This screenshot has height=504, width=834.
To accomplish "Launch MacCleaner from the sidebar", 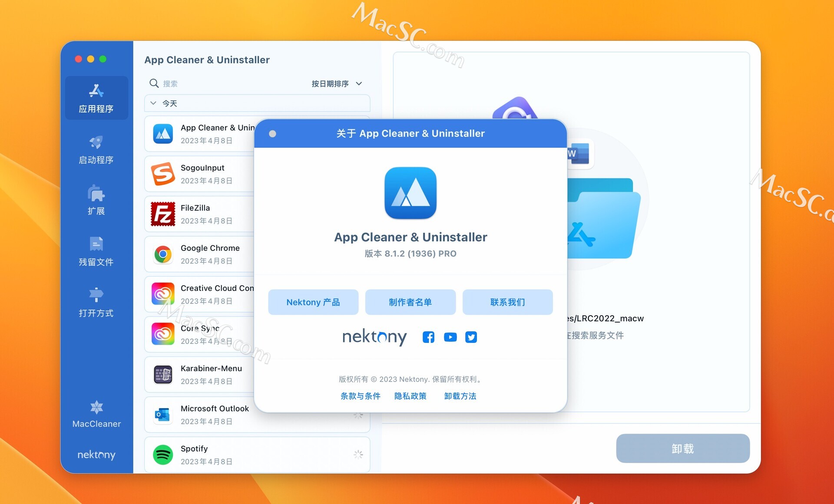I will click(x=96, y=415).
